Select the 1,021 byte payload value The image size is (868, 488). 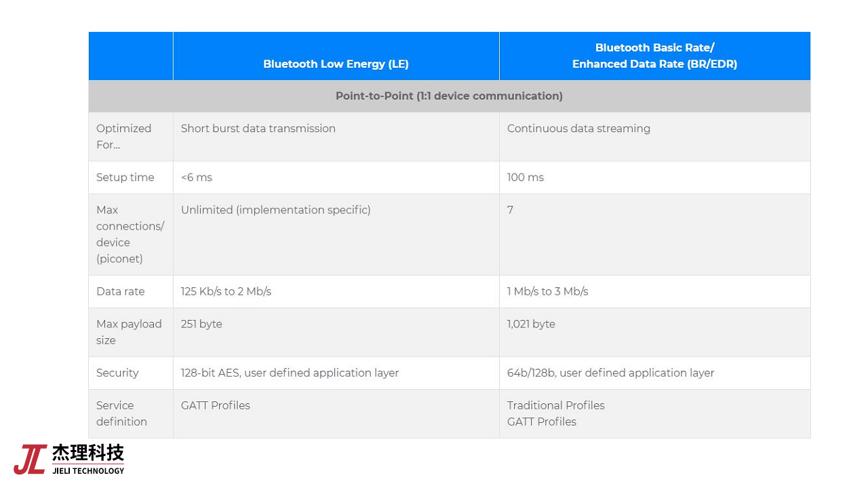[531, 324]
